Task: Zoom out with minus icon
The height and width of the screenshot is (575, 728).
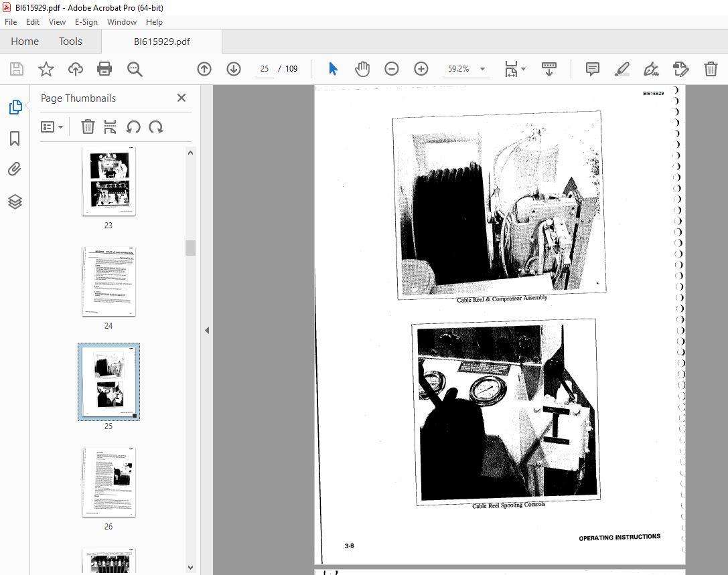Action: [x=392, y=69]
